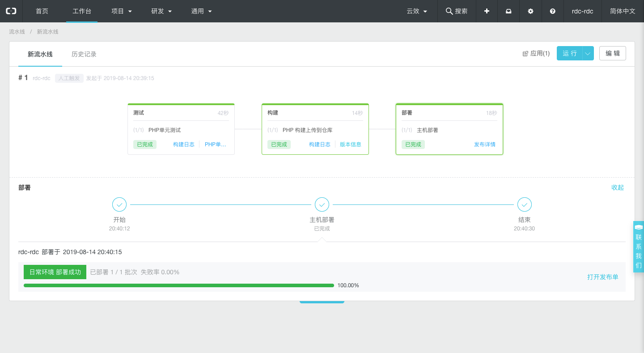The width and height of the screenshot is (644, 353).
Task: Click the 打开发布单 link
Action: click(603, 277)
